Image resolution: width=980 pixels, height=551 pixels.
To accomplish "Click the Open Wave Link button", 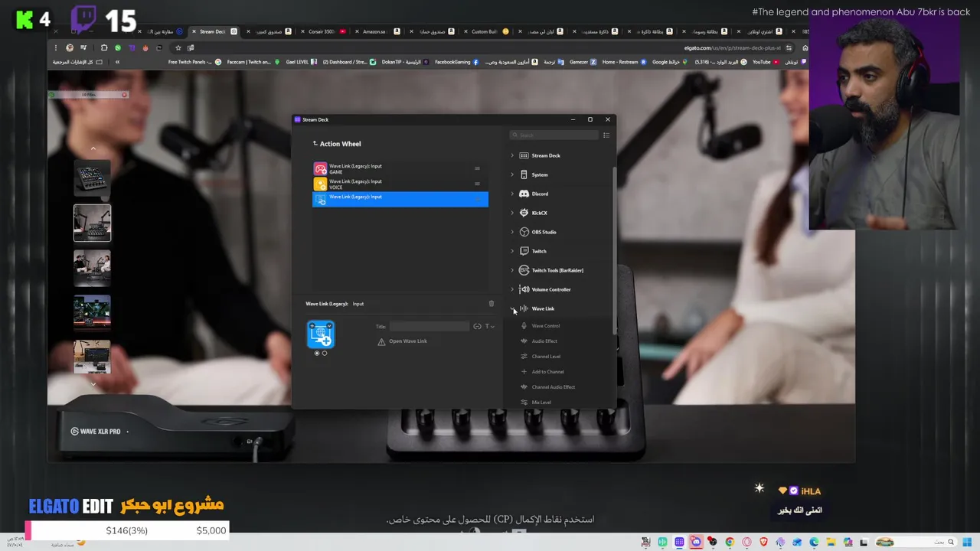I will coord(408,341).
